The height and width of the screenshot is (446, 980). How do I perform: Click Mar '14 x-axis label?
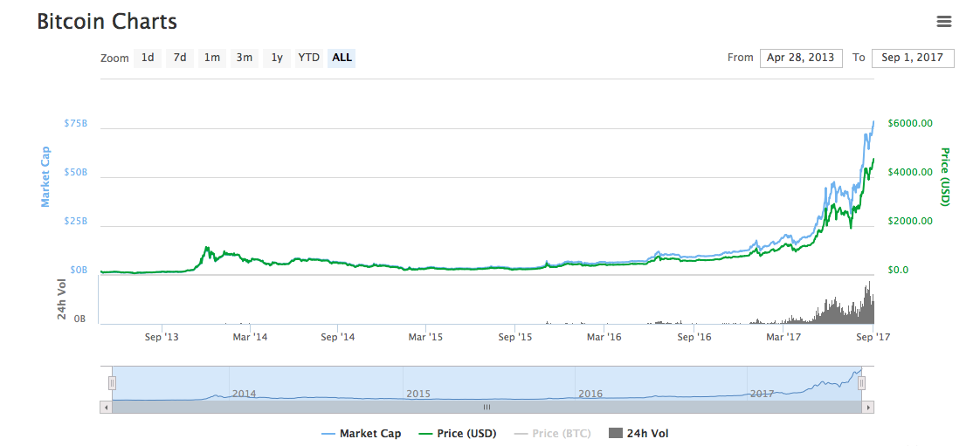coord(250,337)
